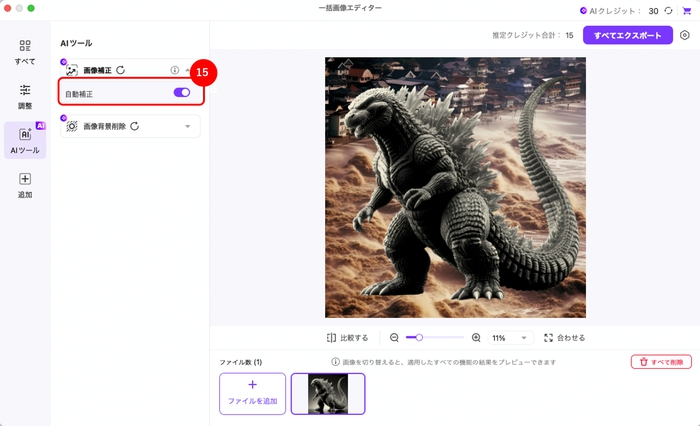Open the 調整 adjustment tab
Viewport: 700px width, 426px height.
pyautogui.click(x=25, y=96)
